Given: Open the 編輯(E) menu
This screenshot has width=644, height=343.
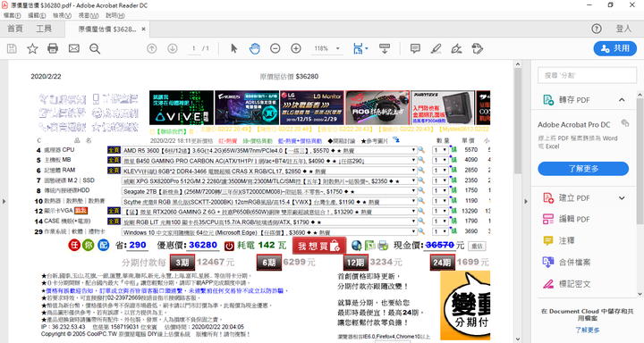Looking at the screenshot, I should (x=37, y=15).
